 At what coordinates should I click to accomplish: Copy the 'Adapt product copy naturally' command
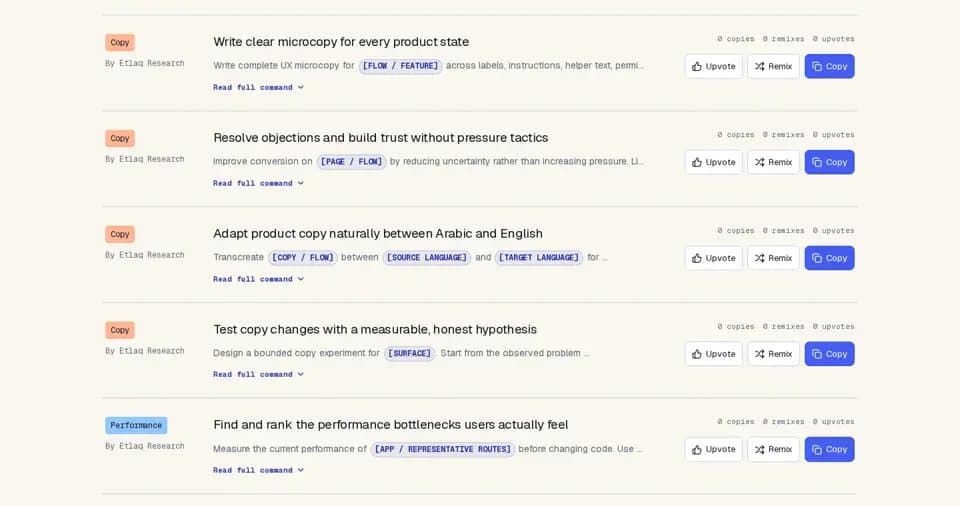coord(830,258)
